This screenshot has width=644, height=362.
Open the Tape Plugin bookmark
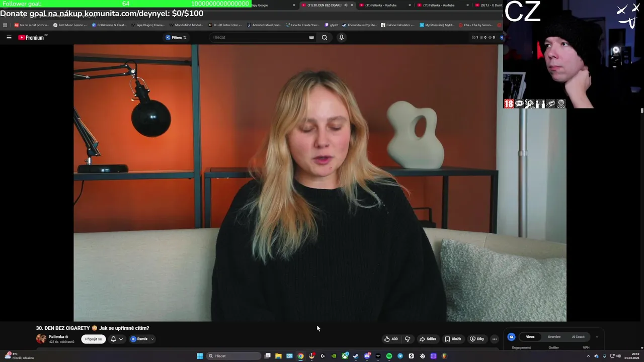point(148,25)
